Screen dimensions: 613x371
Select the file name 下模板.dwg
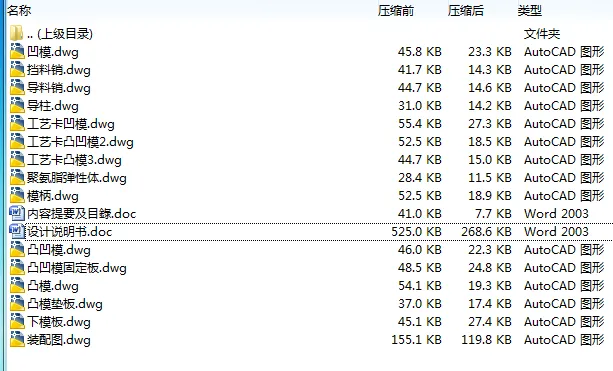pyautogui.click(x=59, y=322)
